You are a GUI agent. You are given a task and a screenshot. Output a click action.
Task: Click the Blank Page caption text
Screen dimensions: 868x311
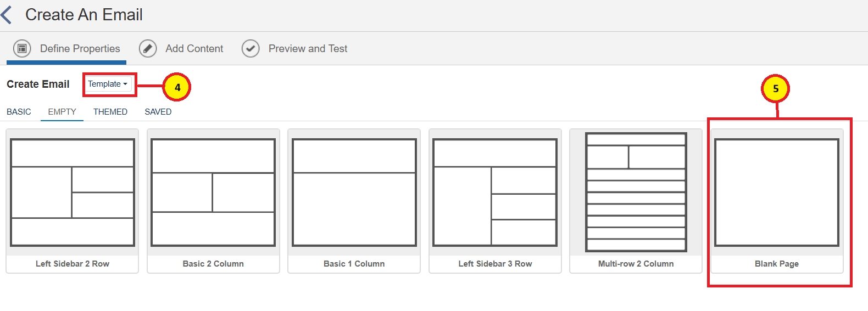click(x=777, y=264)
